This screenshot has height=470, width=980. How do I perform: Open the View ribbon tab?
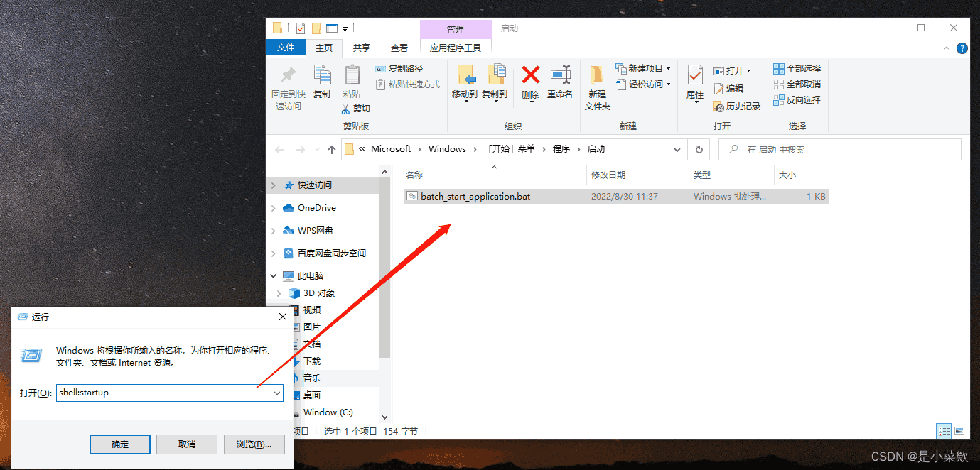(x=399, y=48)
